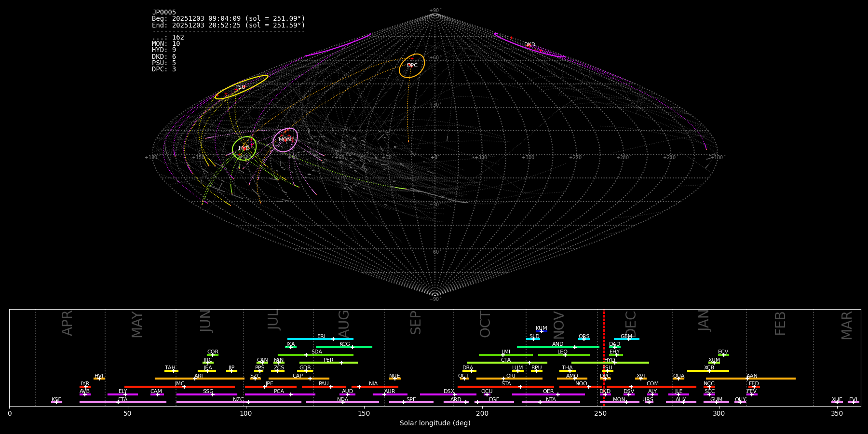Click the DKD label on the sky map
This screenshot has height=434, width=868.
pyautogui.click(x=529, y=45)
